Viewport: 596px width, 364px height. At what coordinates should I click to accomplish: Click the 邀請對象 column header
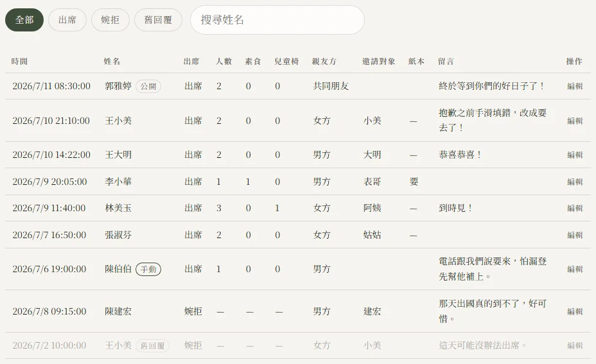(x=378, y=62)
